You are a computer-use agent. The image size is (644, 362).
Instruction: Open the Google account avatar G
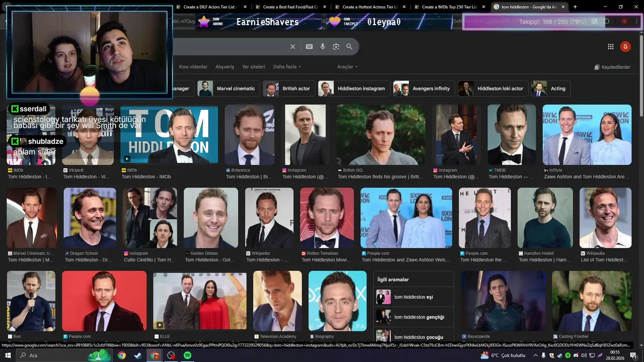[x=625, y=47]
